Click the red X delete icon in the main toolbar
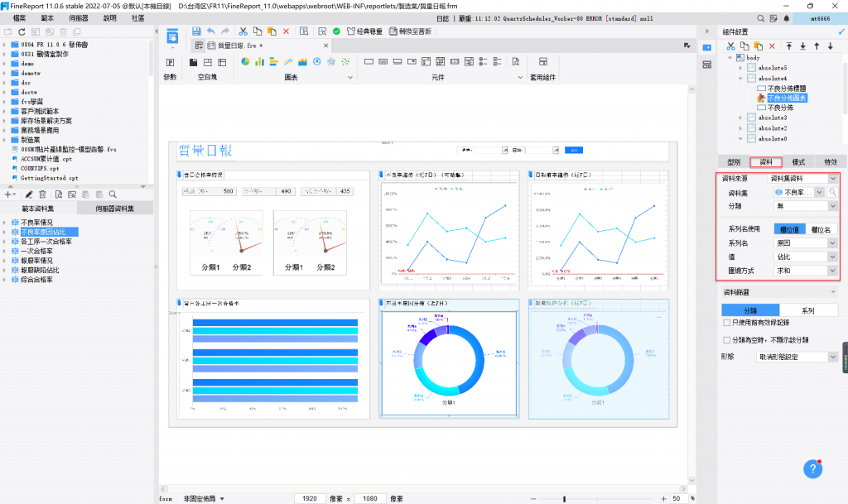The image size is (848, 504). (286, 31)
